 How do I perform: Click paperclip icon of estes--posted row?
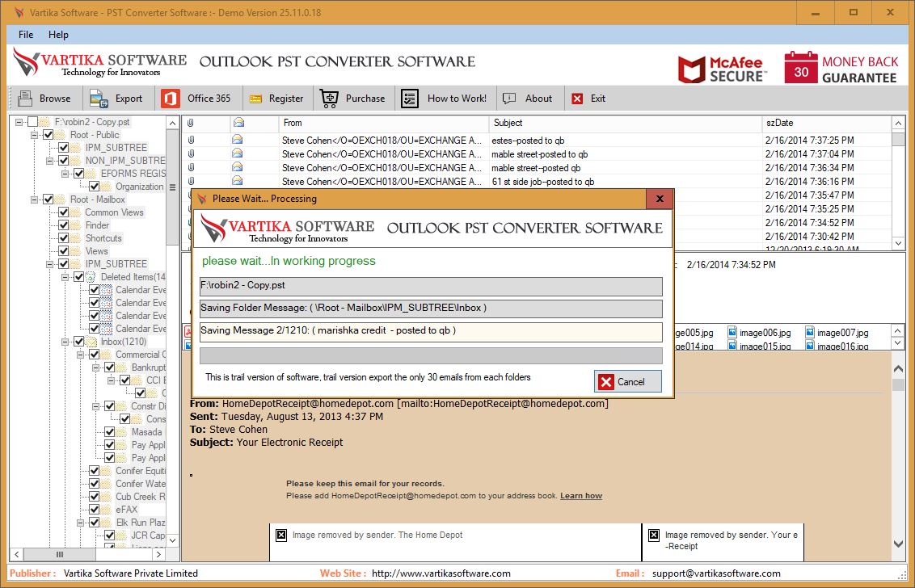pos(191,140)
